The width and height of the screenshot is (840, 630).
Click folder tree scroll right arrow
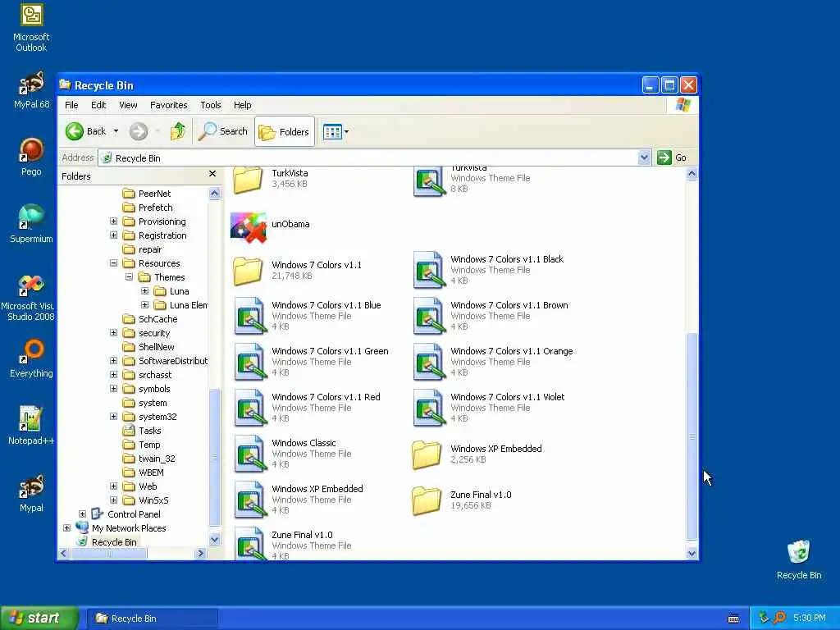click(x=201, y=554)
